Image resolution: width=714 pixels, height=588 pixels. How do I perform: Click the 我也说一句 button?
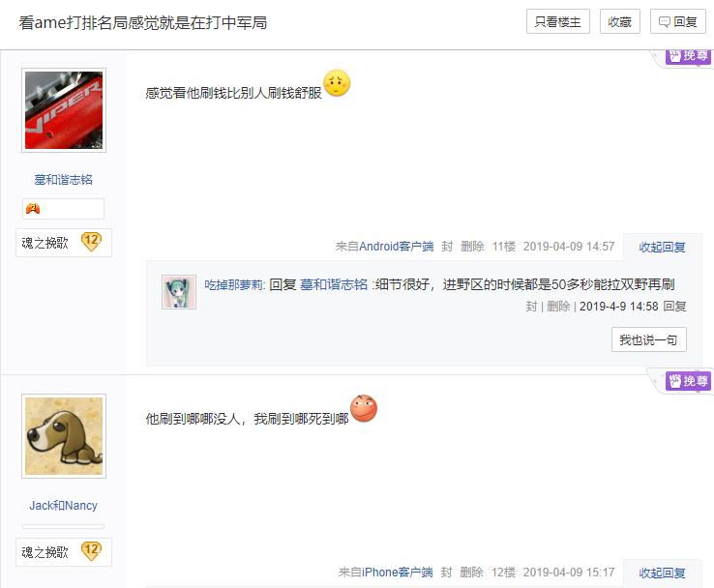(649, 339)
